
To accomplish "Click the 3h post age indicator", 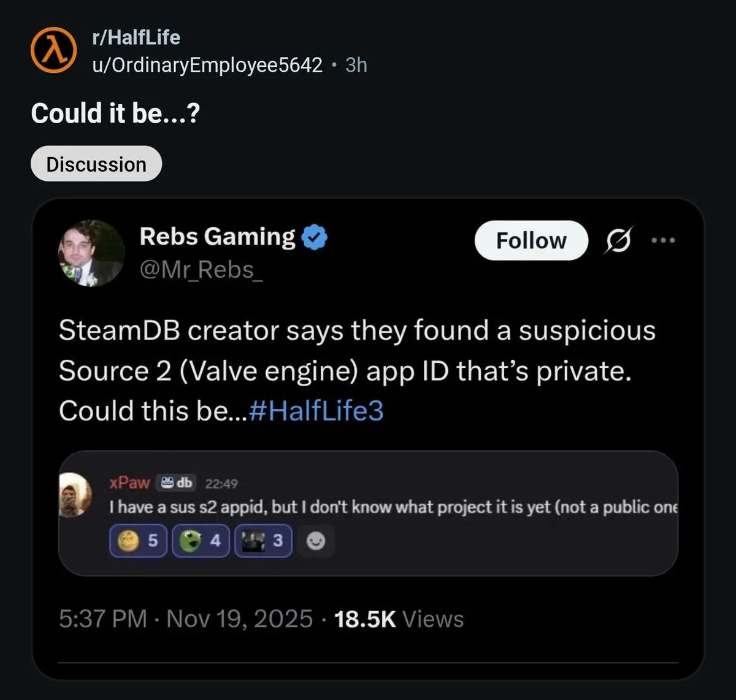I will (356, 64).
